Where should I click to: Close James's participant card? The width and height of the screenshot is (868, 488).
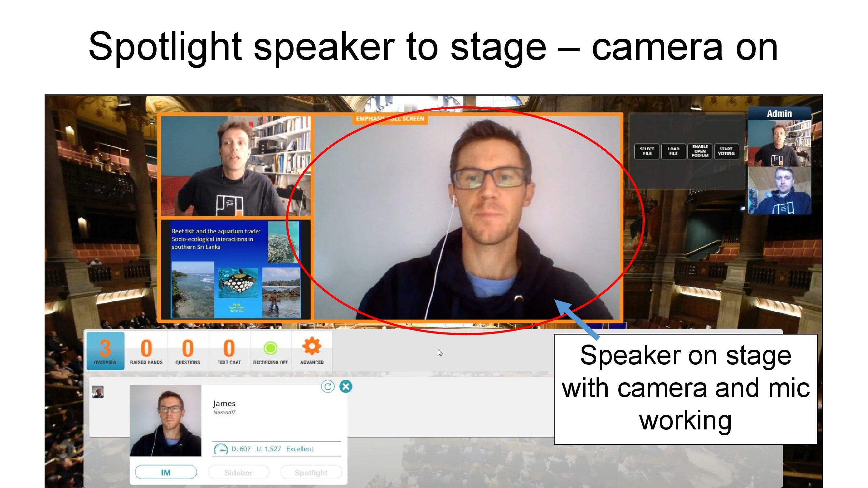[346, 386]
